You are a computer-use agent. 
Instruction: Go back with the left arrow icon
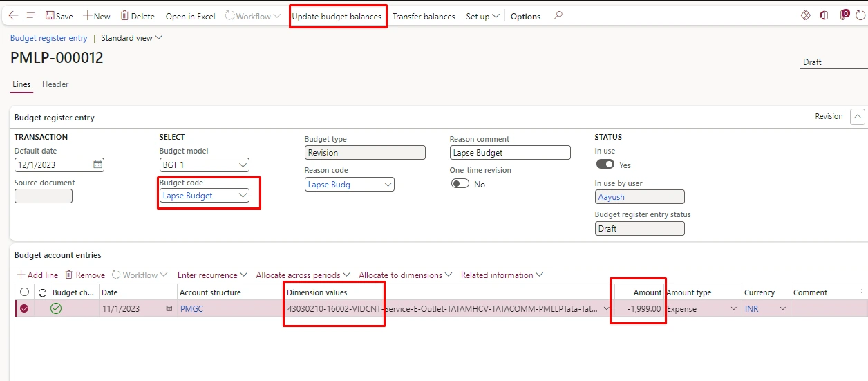(13, 15)
